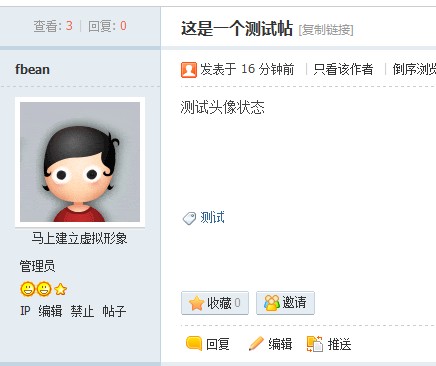Open 马上建立虚拟形象 link
Image resolution: width=436 pixels, height=366 pixels.
(79, 238)
